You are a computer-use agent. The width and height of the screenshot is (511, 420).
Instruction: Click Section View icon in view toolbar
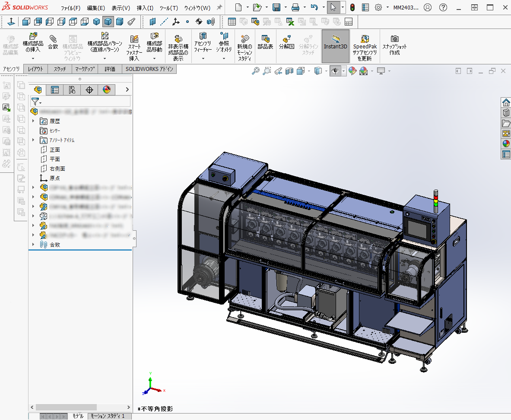(x=289, y=71)
